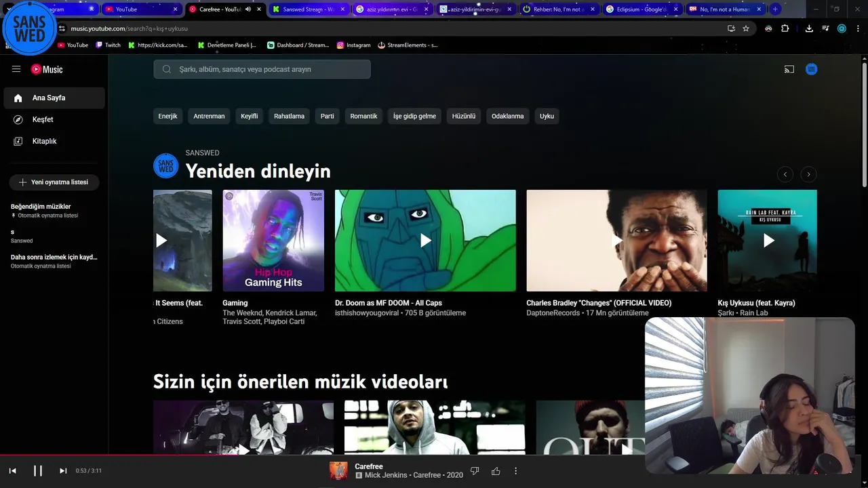
Task: Open Dr. Doom as MF DOOM - All Caps title
Action: click(x=389, y=303)
